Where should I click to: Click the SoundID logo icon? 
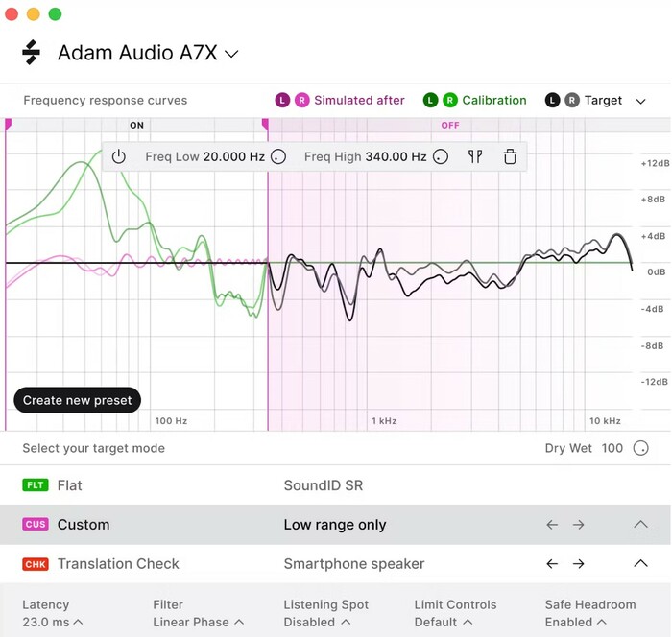(32, 52)
